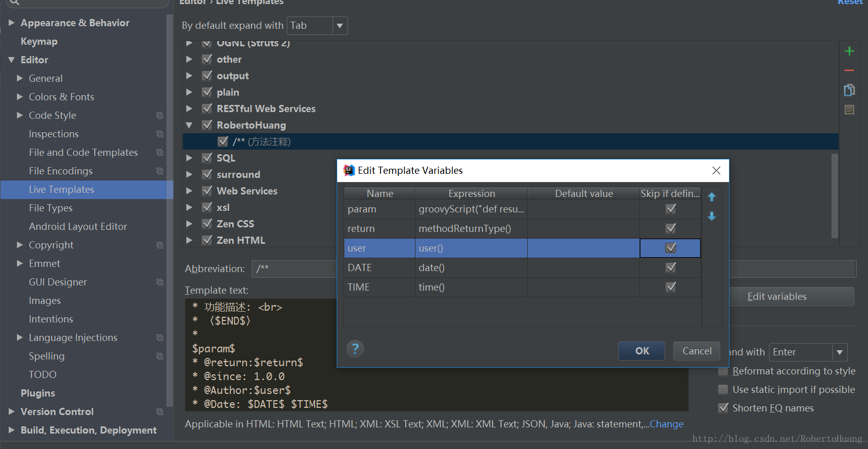The image size is (868, 449).
Task: Open the Keymap settings page
Action: (x=39, y=41)
